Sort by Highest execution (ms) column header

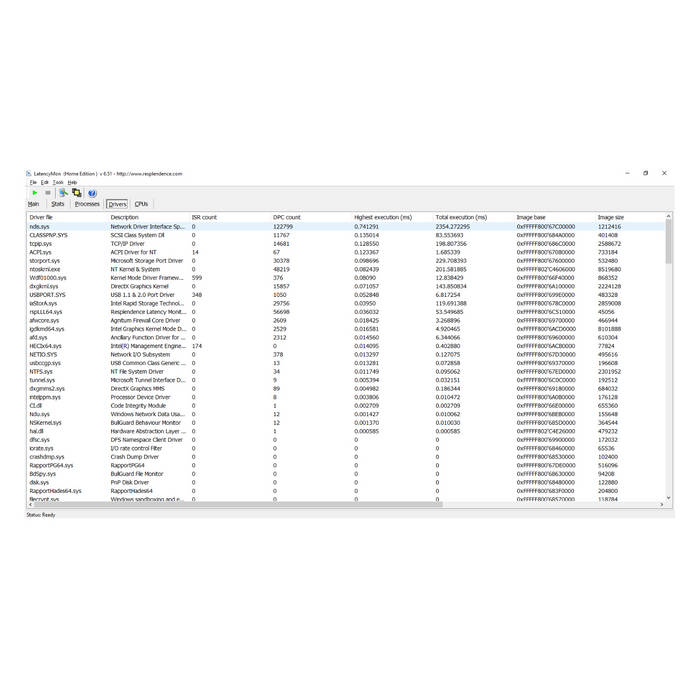[382, 217]
